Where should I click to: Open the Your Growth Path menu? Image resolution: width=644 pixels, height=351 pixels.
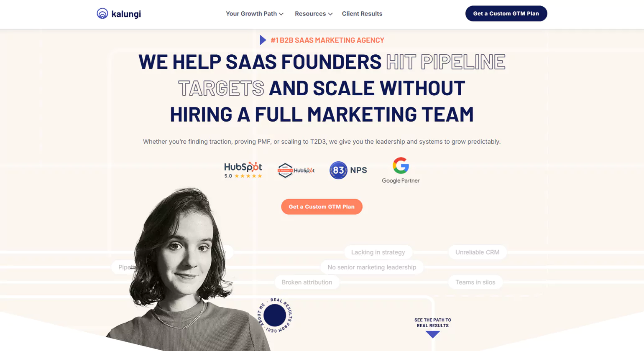255,14
